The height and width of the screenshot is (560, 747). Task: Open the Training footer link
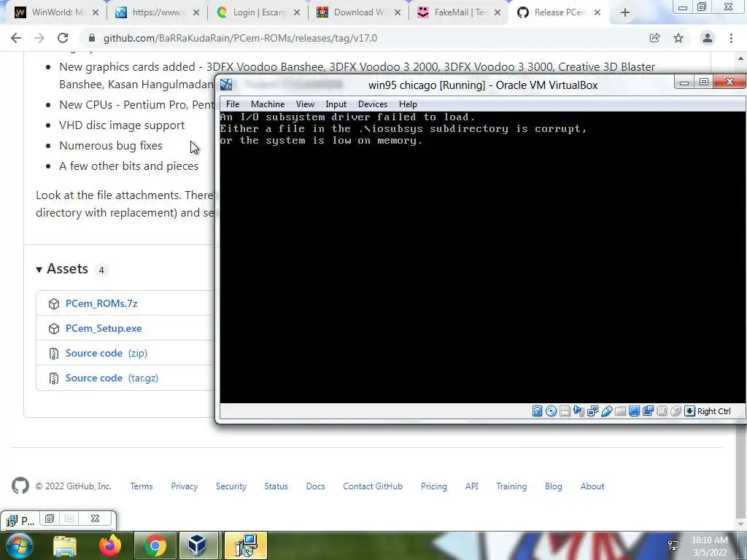(511, 486)
